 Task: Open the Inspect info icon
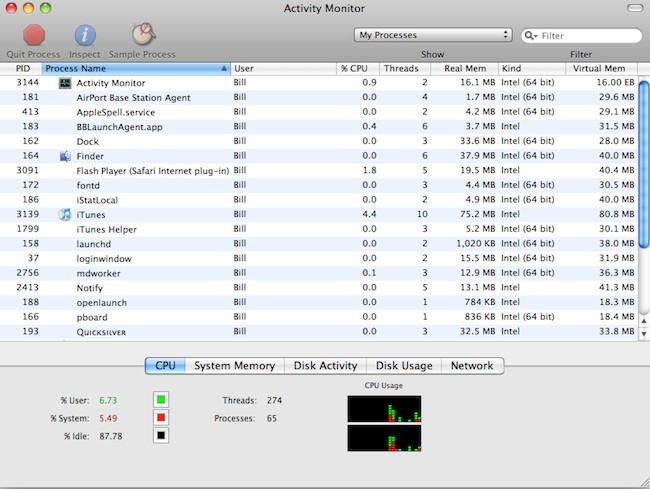[85, 35]
